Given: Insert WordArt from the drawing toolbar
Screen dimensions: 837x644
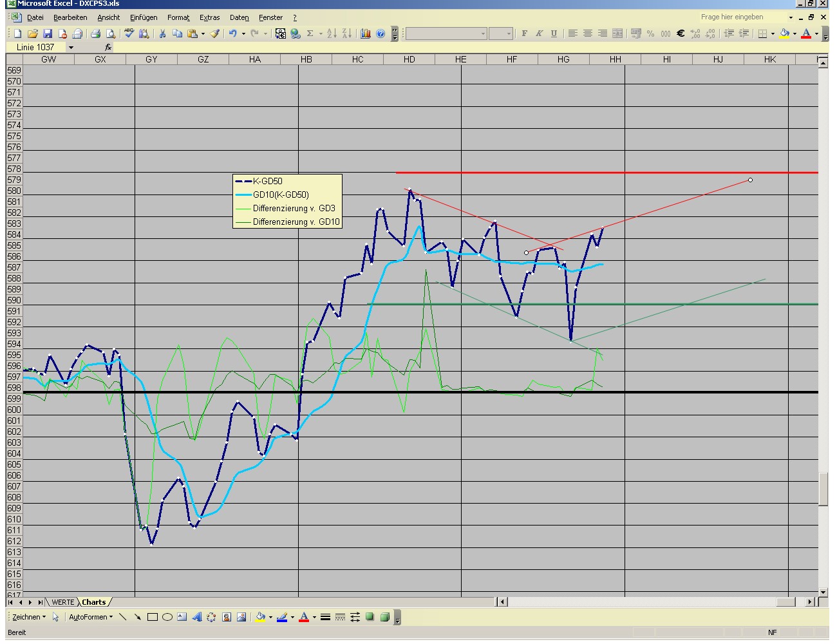Looking at the screenshot, I should click(x=196, y=617).
